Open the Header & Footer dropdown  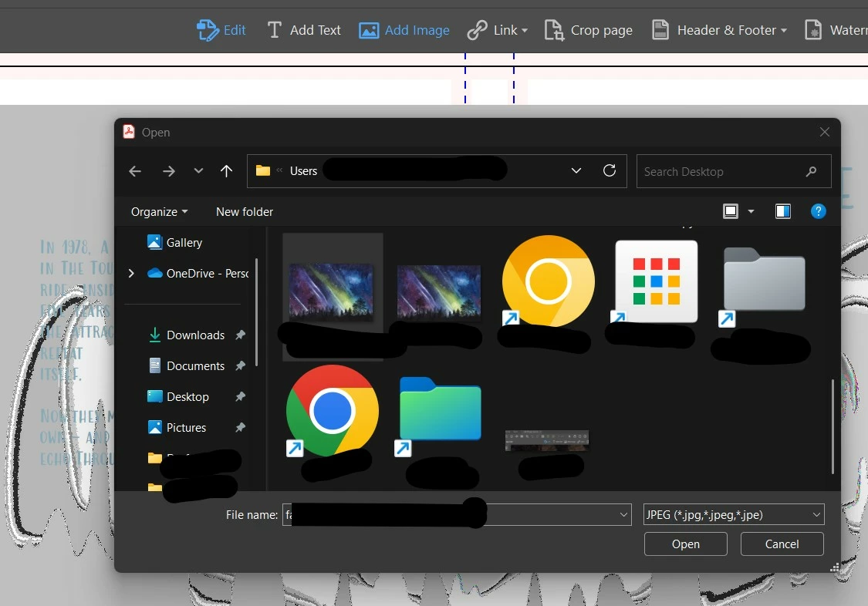coord(719,30)
